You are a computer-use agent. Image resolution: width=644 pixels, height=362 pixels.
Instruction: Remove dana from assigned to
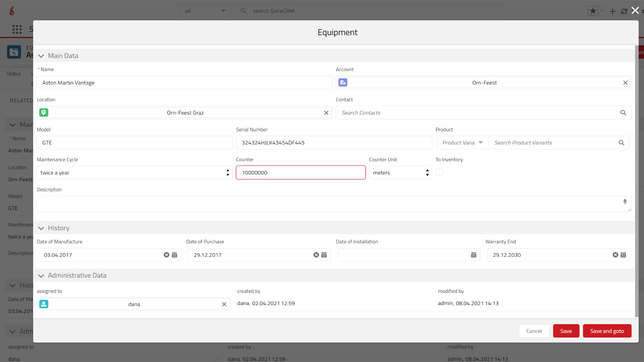(x=224, y=304)
